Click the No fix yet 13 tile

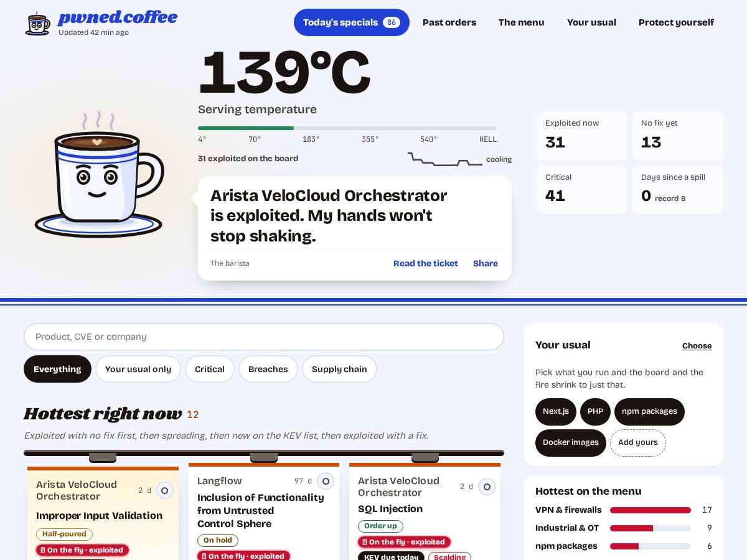[x=678, y=136]
